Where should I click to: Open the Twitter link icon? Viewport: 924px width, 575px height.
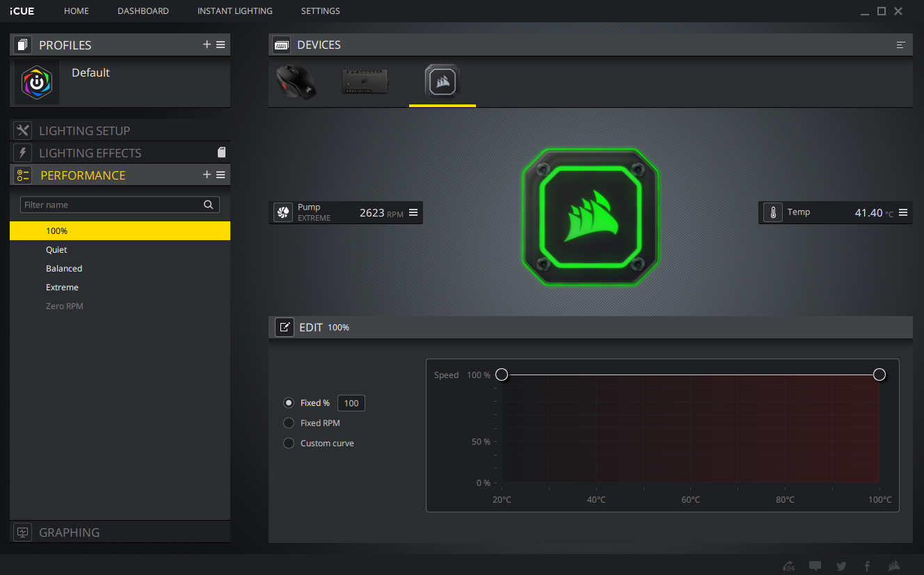pyautogui.click(x=842, y=566)
